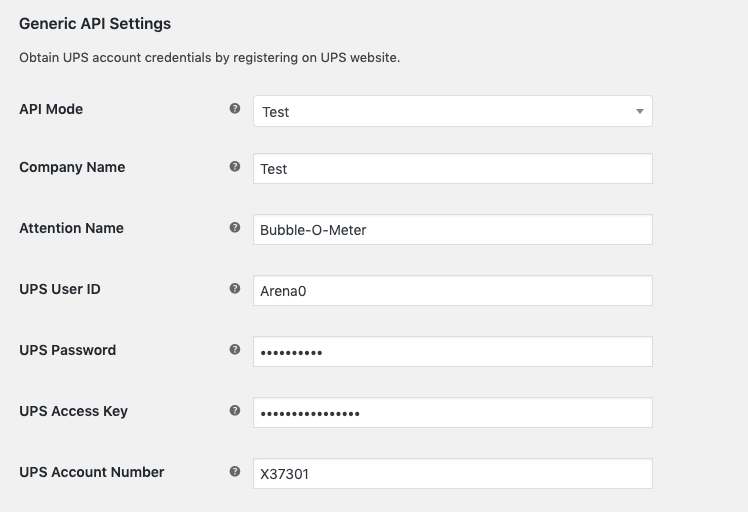Open the API Mode dropdown showing Test
Screen dimensions: 748x512
click(453, 111)
